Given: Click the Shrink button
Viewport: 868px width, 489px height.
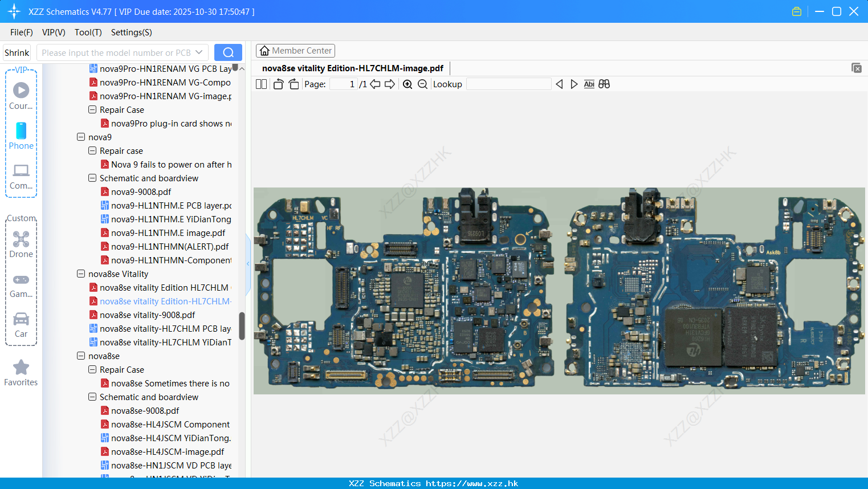Looking at the screenshot, I should [17, 52].
